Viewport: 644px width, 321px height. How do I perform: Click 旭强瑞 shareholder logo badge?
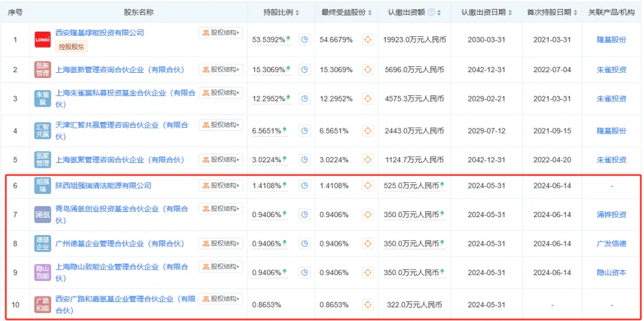pyautogui.click(x=42, y=186)
